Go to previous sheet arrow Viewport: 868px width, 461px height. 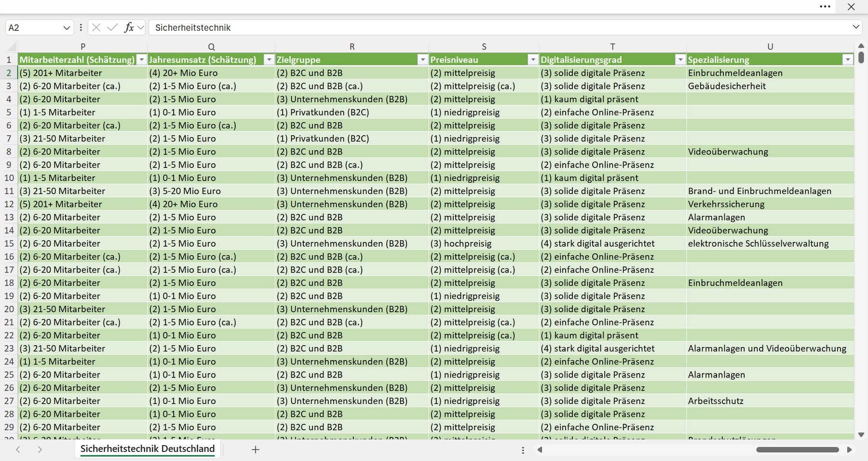tap(18, 449)
